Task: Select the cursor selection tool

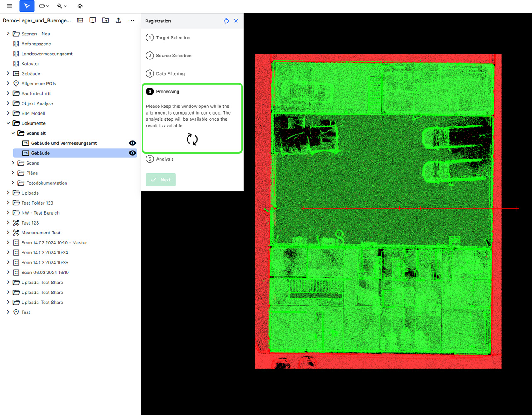Action: coord(27,6)
